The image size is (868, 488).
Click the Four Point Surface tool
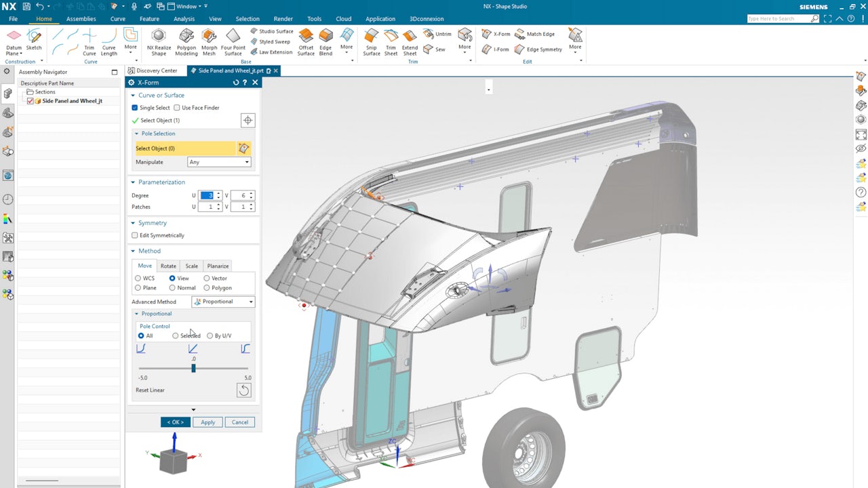pos(233,41)
